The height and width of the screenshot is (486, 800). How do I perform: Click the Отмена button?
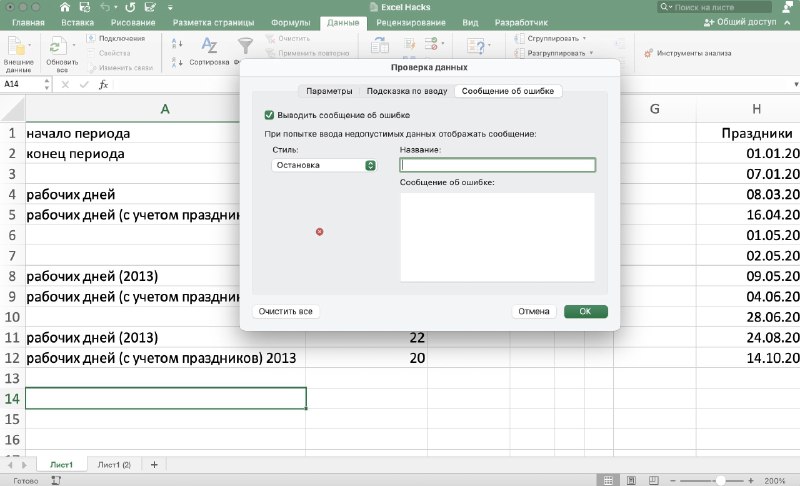[534, 311]
